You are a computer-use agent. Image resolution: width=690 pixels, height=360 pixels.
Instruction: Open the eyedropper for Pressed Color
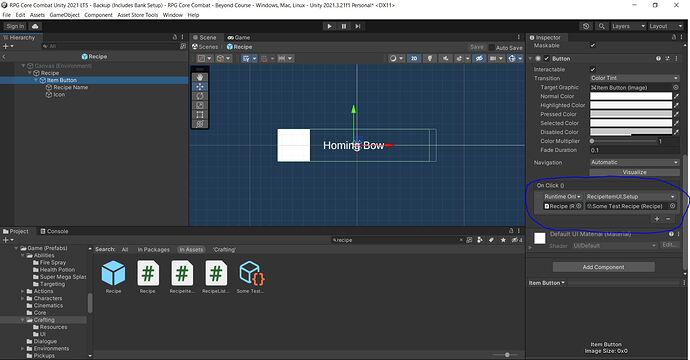676,114
